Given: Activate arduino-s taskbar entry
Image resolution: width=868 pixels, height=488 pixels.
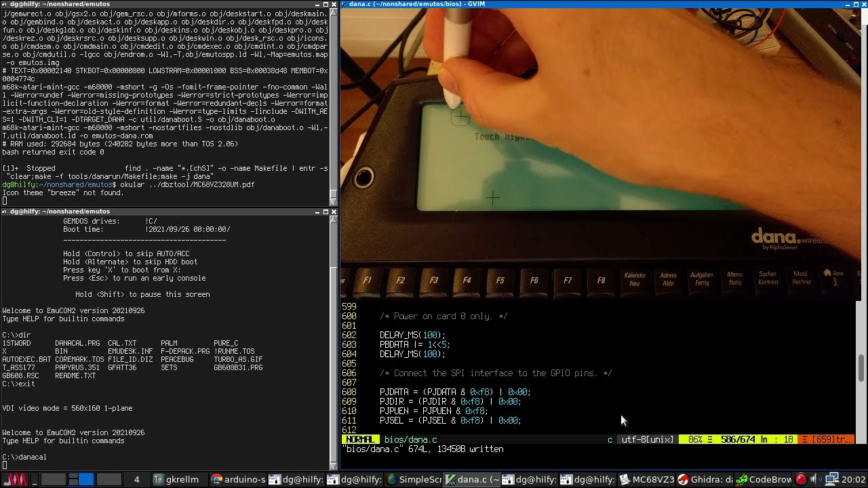Looking at the screenshot, I should (x=238, y=479).
